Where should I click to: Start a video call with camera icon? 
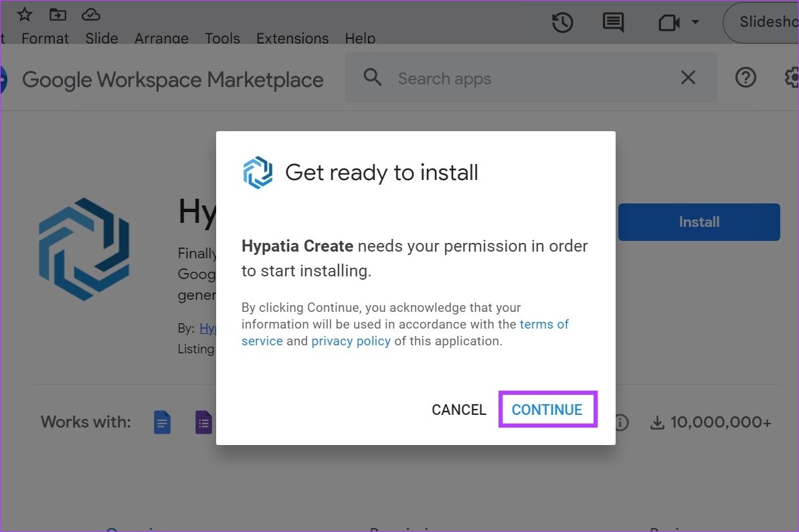pos(669,23)
